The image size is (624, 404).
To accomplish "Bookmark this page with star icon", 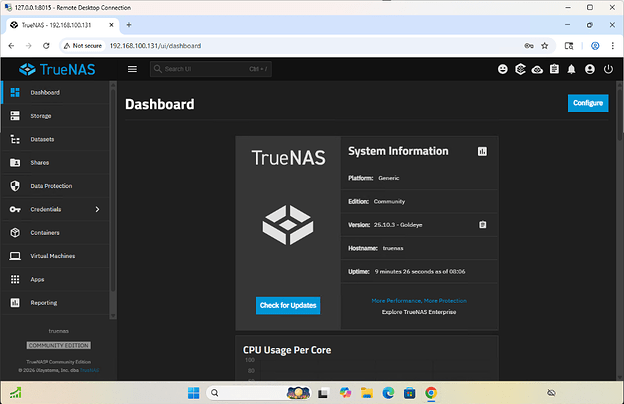I will tap(545, 46).
